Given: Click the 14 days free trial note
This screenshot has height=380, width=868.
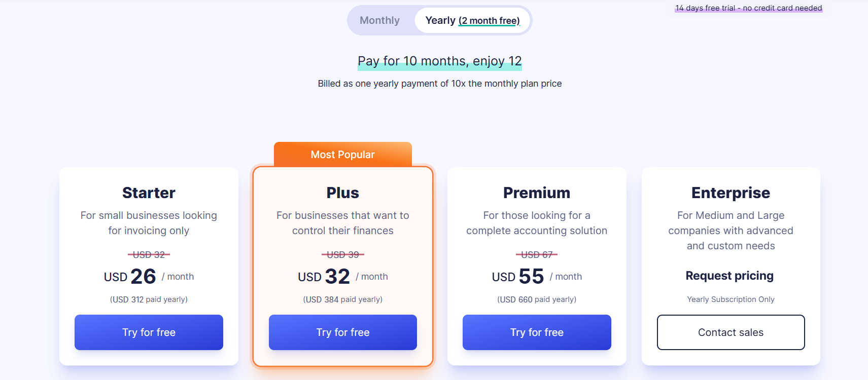Looking at the screenshot, I should pyautogui.click(x=748, y=8).
